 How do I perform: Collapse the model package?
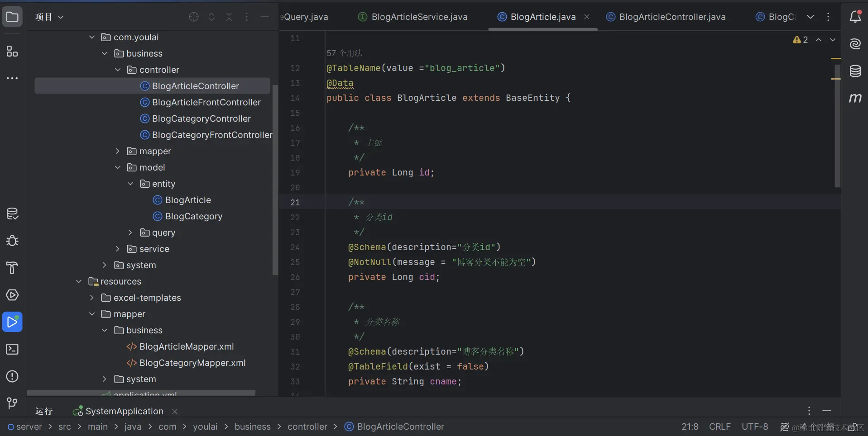[118, 167]
